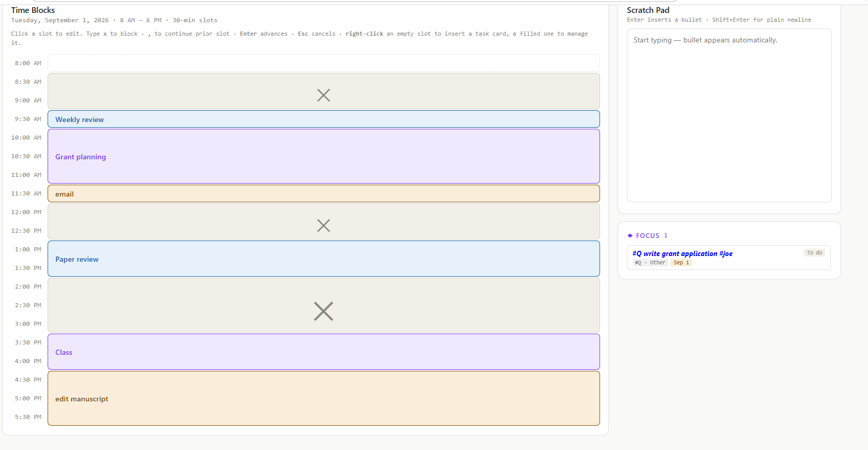
Task: Select the email block at 11:30 AM
Action: pyautogui.click(x=324, y=193)
